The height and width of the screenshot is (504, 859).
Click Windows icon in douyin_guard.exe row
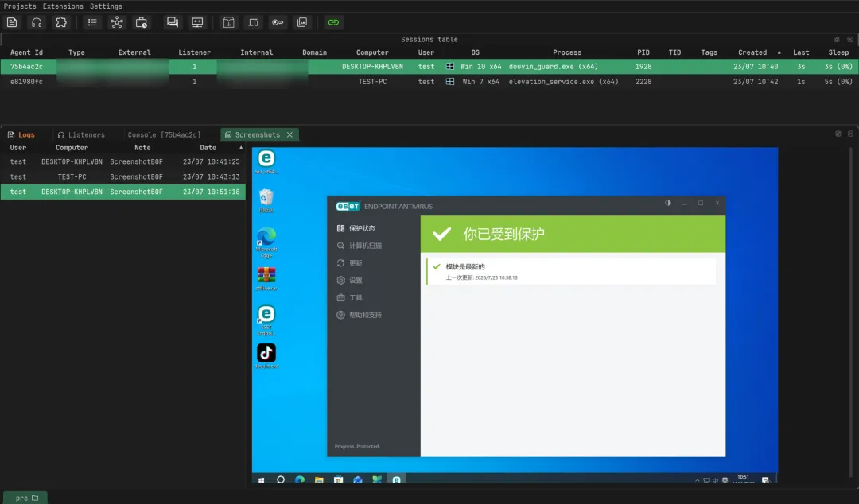(449, 66)
